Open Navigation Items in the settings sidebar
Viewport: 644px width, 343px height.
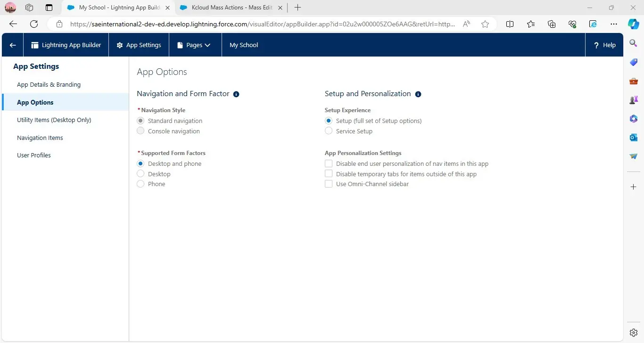click(x=40, y=138)
